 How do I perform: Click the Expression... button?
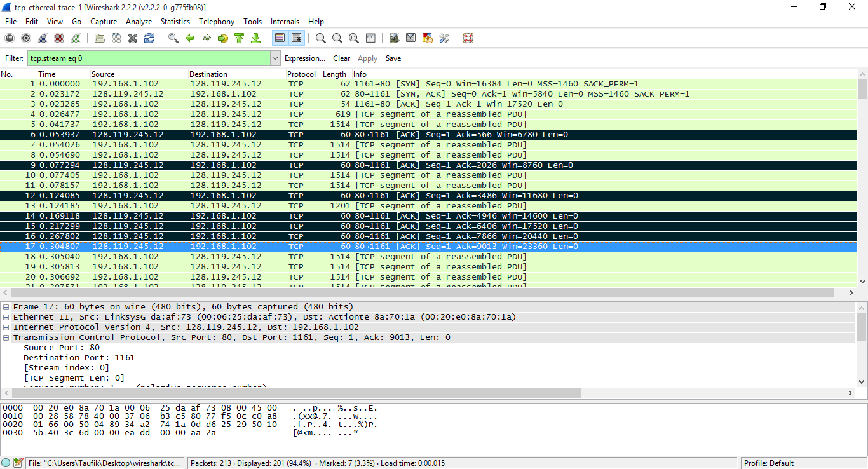(305, 58)
